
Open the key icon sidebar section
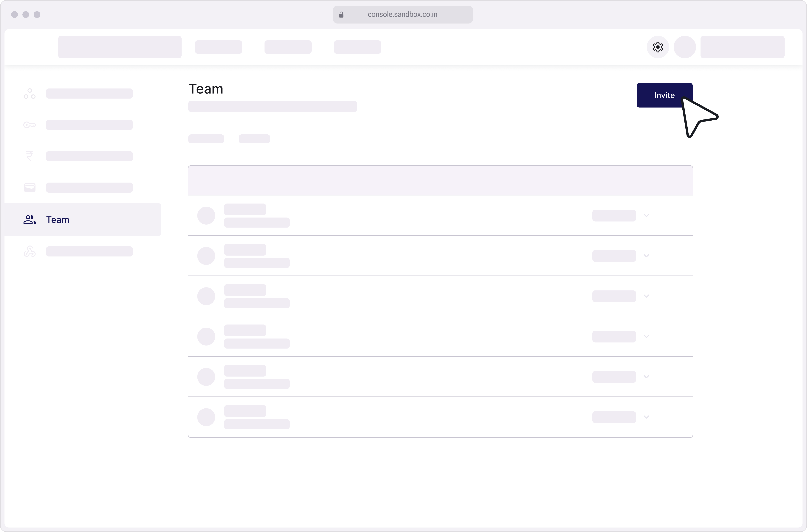coord(30,125)
